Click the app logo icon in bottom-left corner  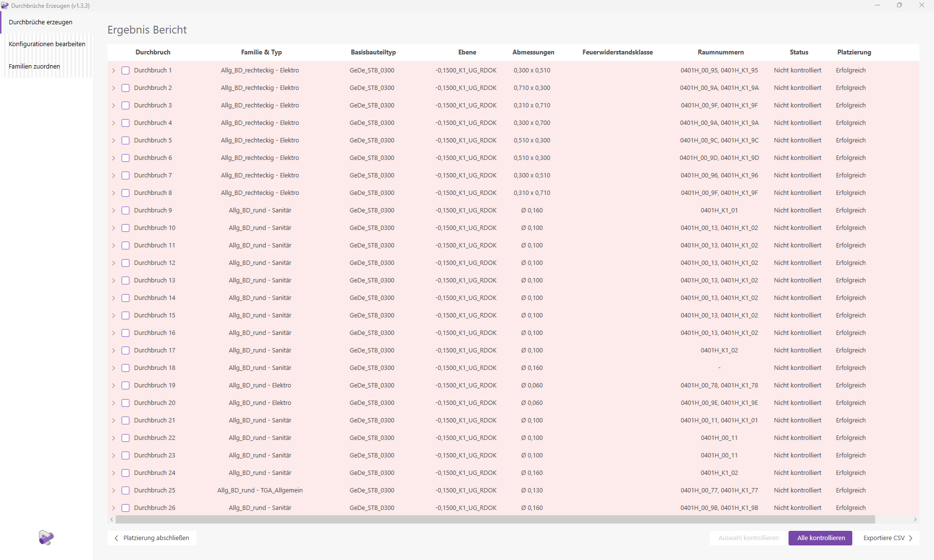tap(46, 538)
